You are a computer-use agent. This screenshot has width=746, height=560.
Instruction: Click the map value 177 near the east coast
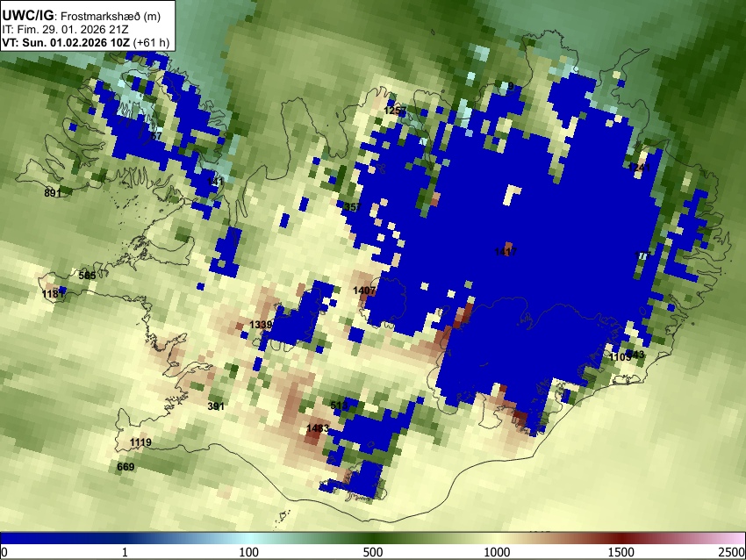point(642,255)
